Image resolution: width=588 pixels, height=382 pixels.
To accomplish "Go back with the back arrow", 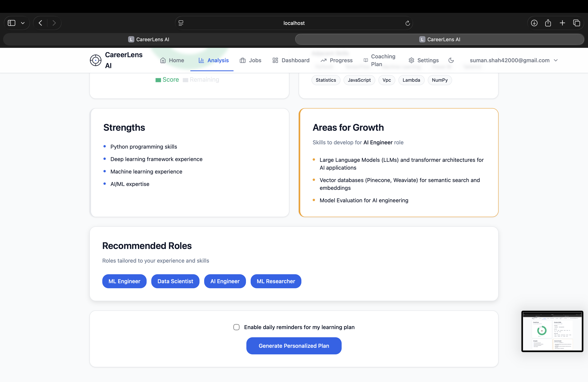I will pyautogui.click(x=40, y=23).
